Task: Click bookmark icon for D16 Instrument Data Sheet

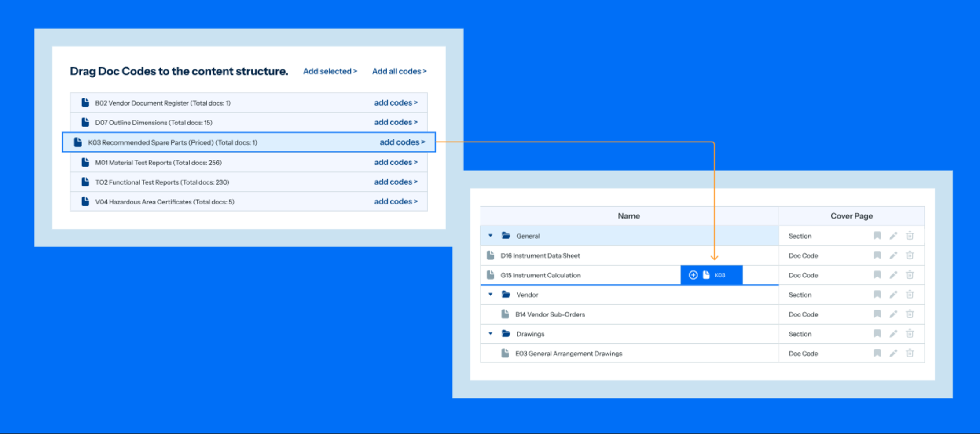Action: [x=877, y=255]
